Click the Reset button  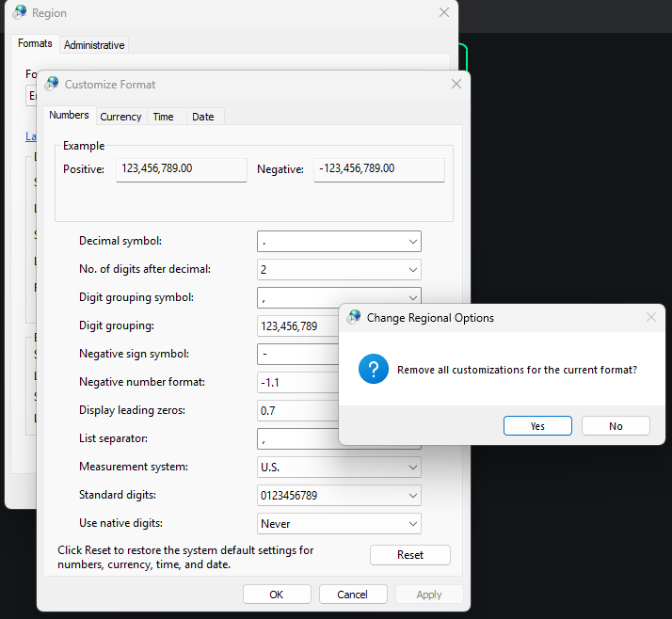(409, 555)
